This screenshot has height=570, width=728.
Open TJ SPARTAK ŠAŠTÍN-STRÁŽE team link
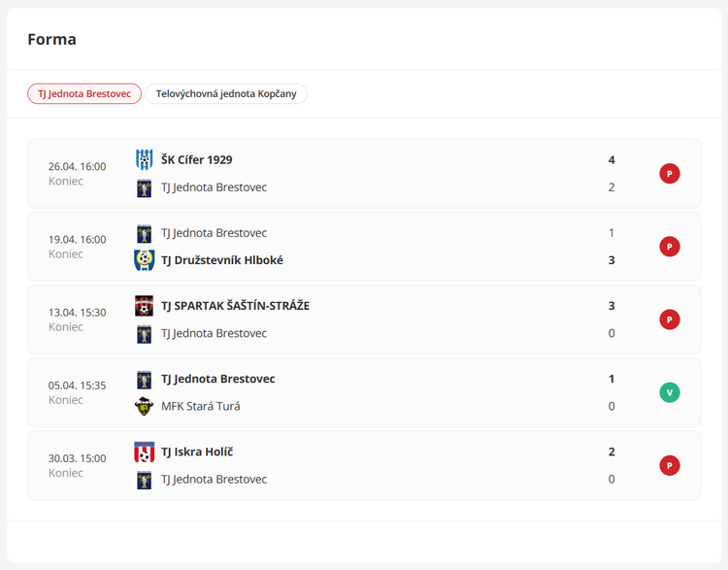click(236, 306)
